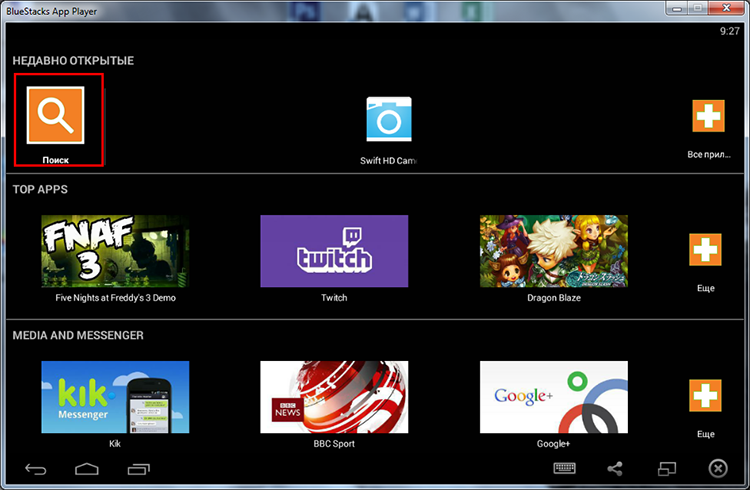Launch the Swift HD Camera app icon
750x490 pixels.
(389, 119)
